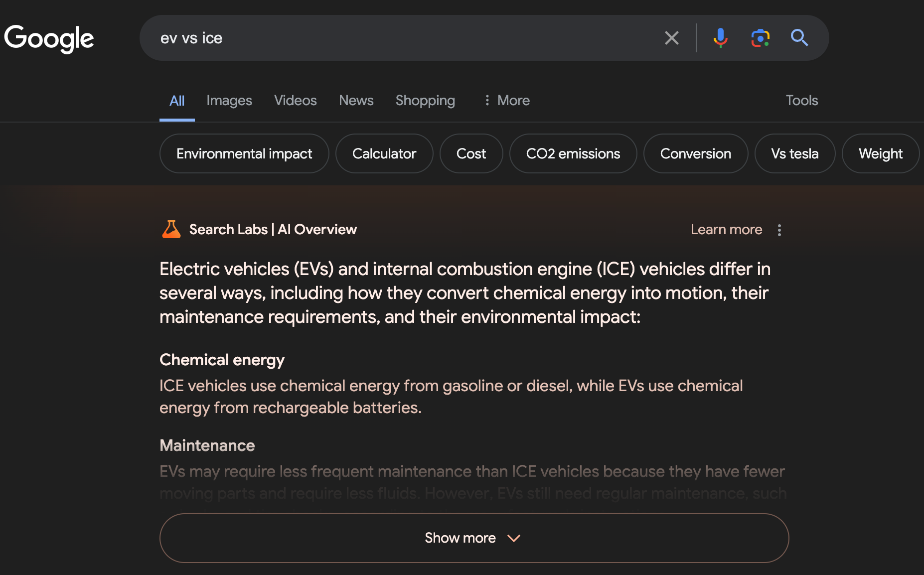Switch to the News tab
This screenshot has width=924, height=575.
point(355,100)
